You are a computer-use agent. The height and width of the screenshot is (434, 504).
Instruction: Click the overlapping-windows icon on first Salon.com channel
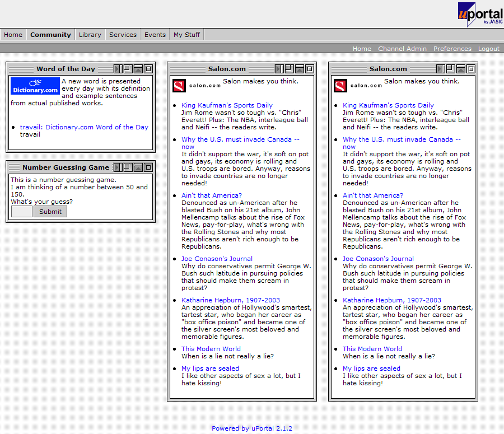click(290, 69)
